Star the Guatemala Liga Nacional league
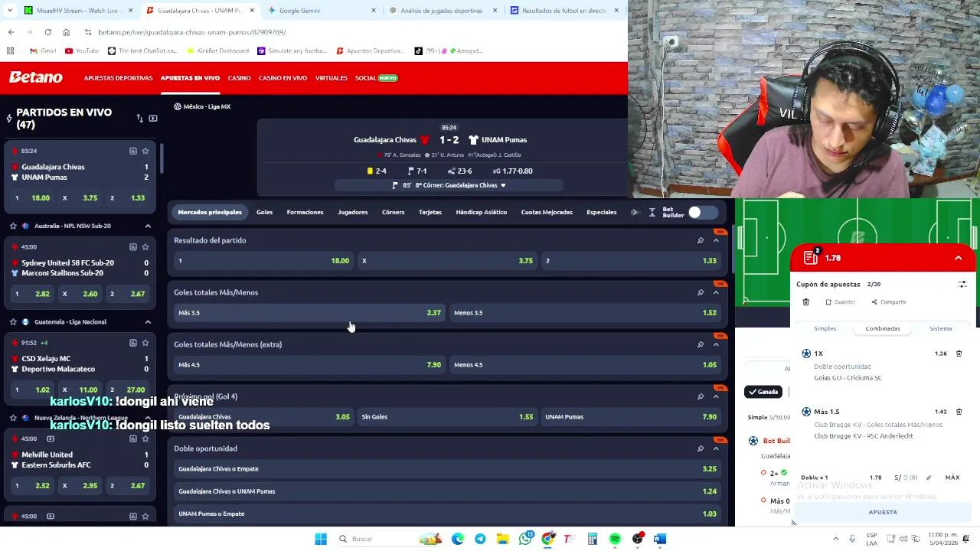The width and height of the screenshot is (980, 551). click(x=13, y=322)
